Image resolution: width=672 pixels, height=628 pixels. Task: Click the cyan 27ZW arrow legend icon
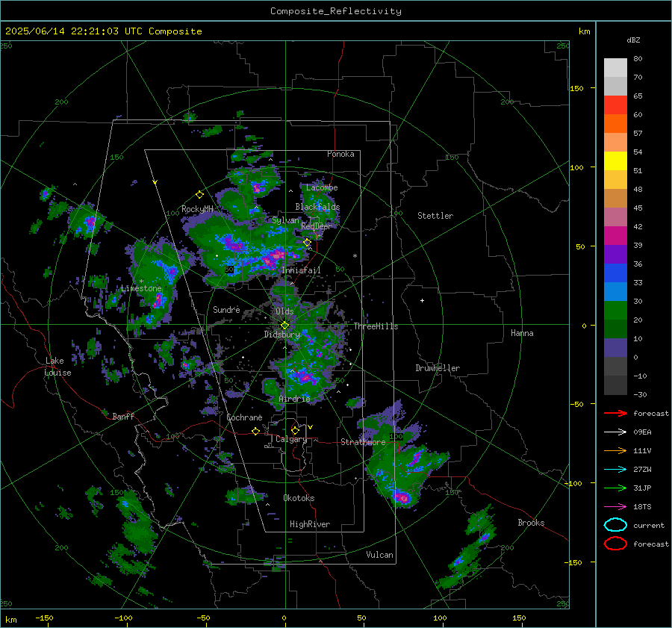(615, 470)
